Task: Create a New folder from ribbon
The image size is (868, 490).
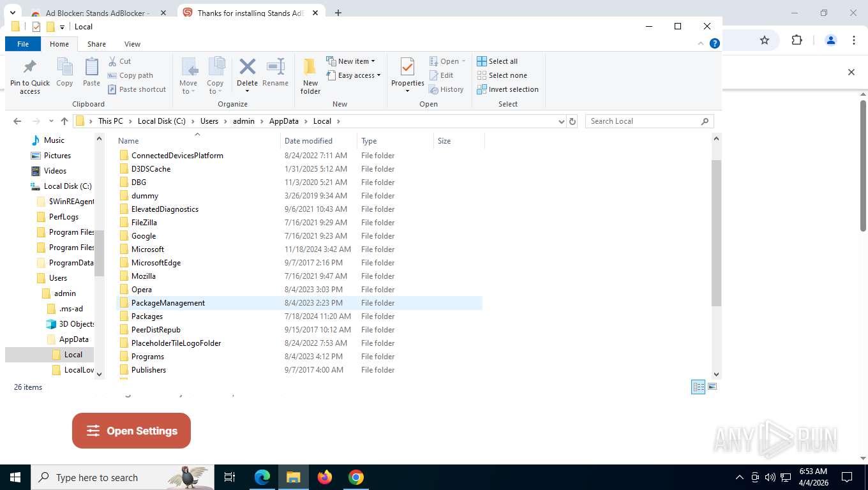Action: click(x=310, y=76)
